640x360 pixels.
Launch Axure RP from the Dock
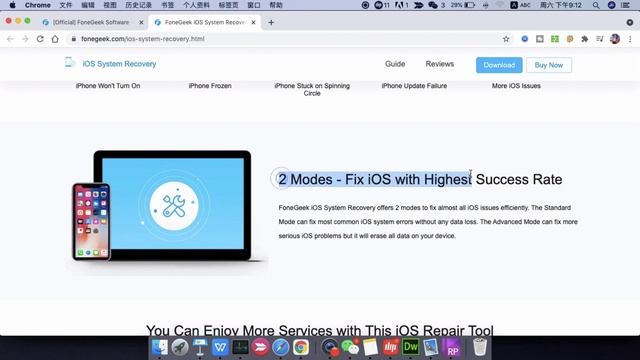pyautogui.click(x=452, y=347)
